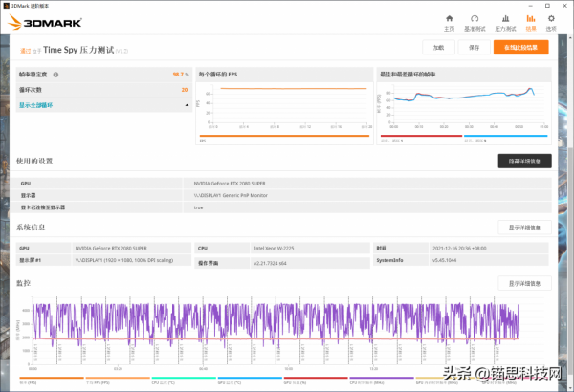Select the orange 结果 results icon
This screenshot has height=392, width=574.
click(531, 19)
